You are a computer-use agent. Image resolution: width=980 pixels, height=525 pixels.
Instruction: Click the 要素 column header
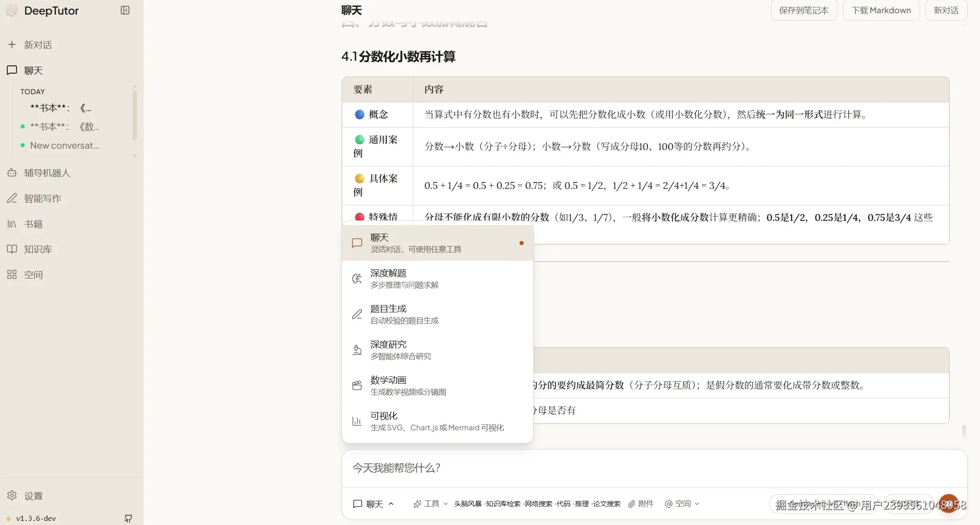point(378,89)
